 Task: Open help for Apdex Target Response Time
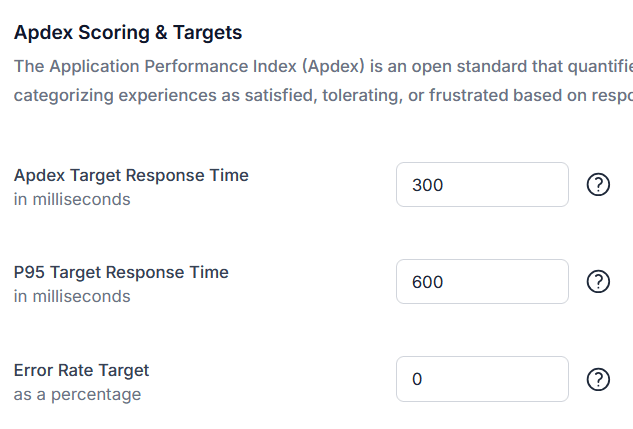tap(597, 185)
